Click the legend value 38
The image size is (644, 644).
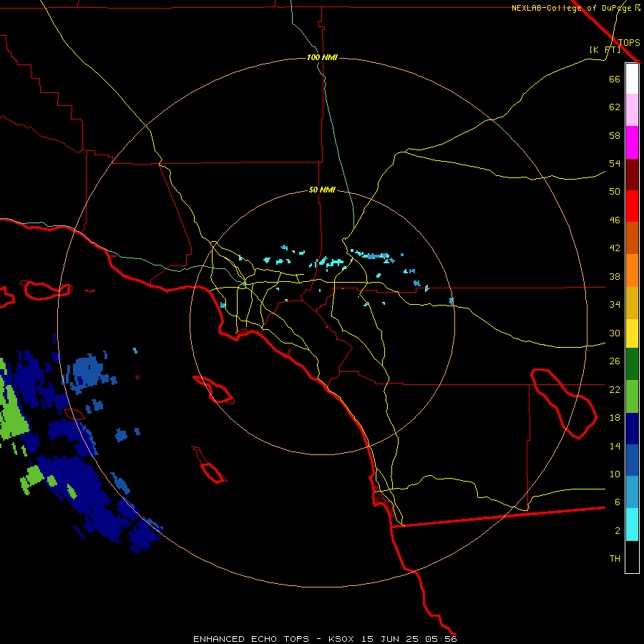tap(615, 276)
